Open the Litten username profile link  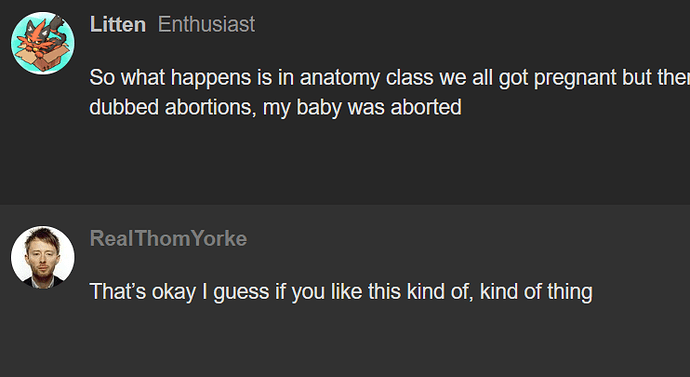(117, 24)
